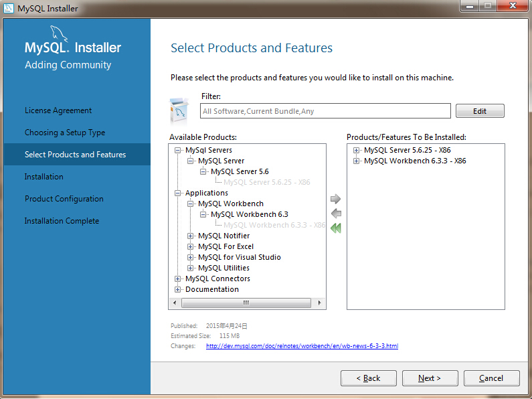The image size is (532, 399).
Task: Select MySQL For Excel tree label
Action: click(226, 246)
